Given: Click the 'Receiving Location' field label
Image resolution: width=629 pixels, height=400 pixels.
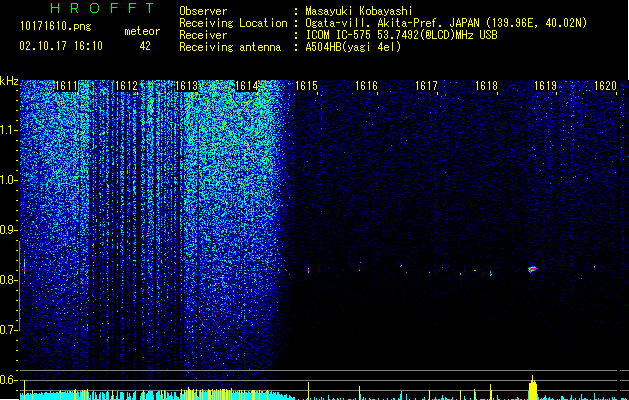Looking at the screenshot, I should 233,23.
